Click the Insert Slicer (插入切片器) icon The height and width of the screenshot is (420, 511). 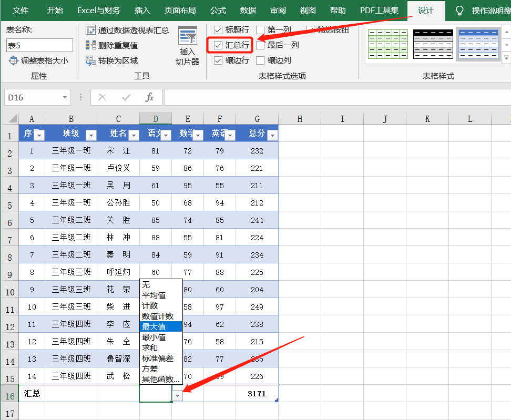click(x=188, y=38)
